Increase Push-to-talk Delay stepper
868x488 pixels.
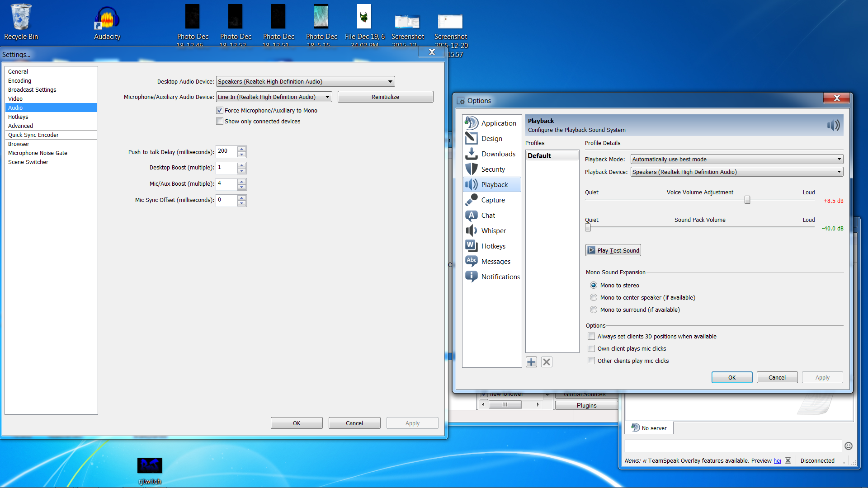pos(242,149)
